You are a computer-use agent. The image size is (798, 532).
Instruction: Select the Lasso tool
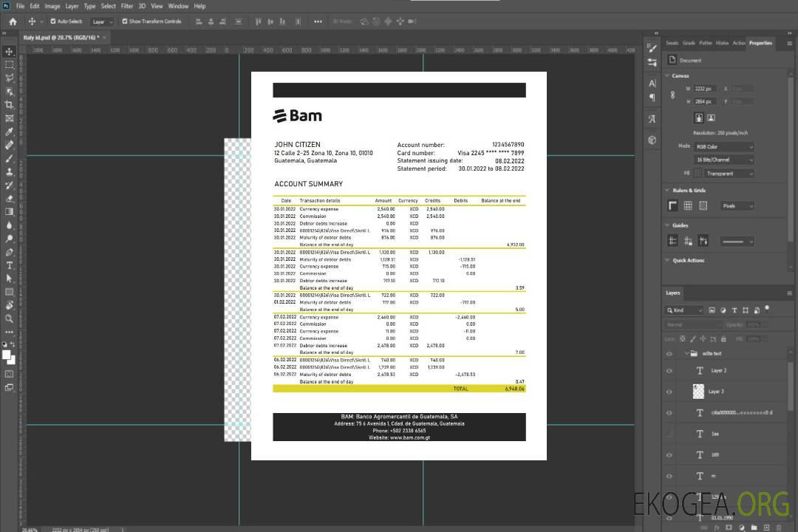tap(10, 78)
